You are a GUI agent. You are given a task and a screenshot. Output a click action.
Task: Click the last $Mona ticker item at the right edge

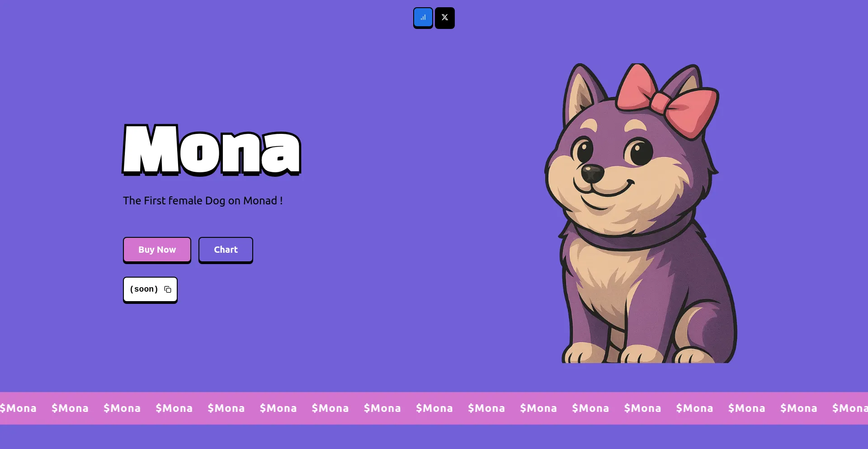[x=850, y=408]
